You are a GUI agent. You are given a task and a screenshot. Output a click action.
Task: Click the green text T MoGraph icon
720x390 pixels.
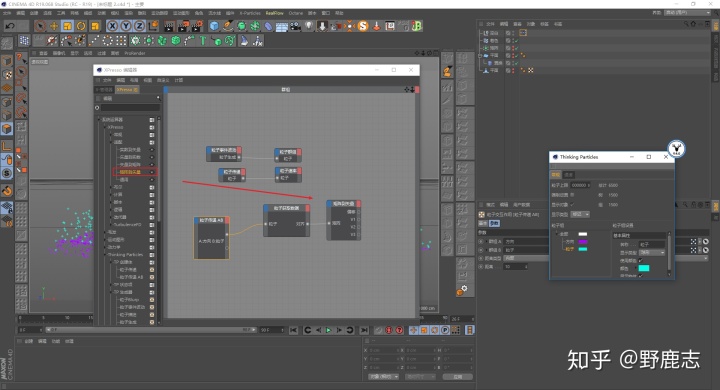pos(202,41)
